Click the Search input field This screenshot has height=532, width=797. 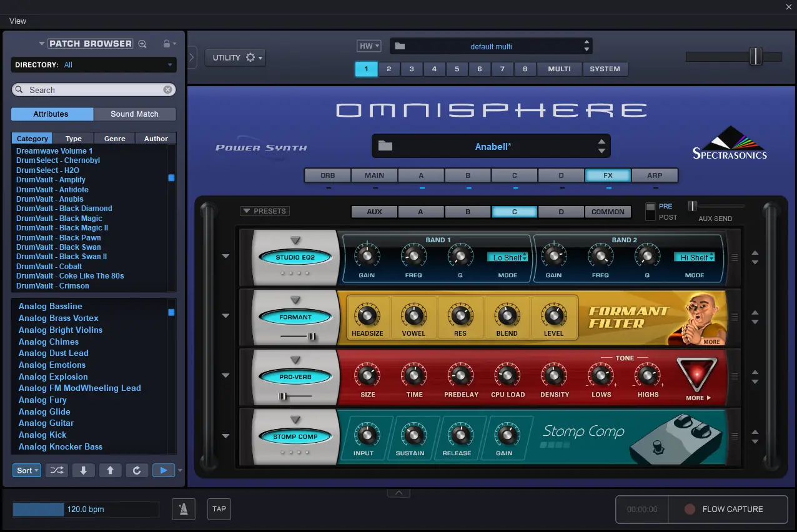click(92, 90)
